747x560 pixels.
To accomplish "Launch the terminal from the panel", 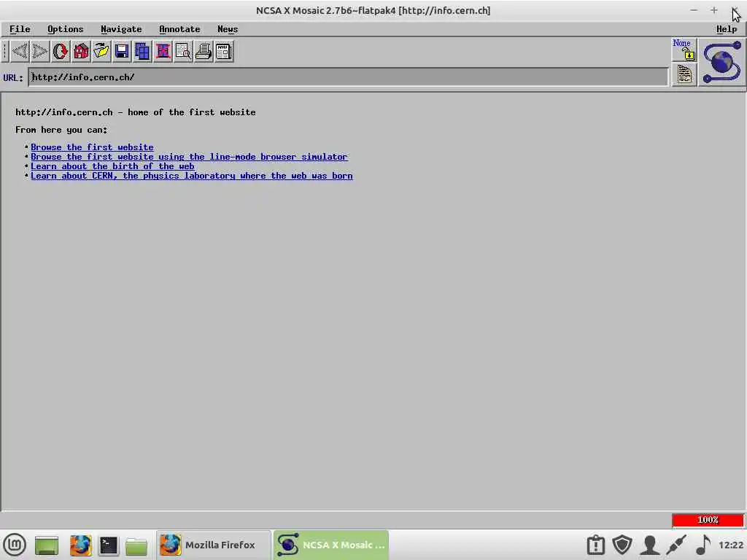I will [x=109, y=545].
